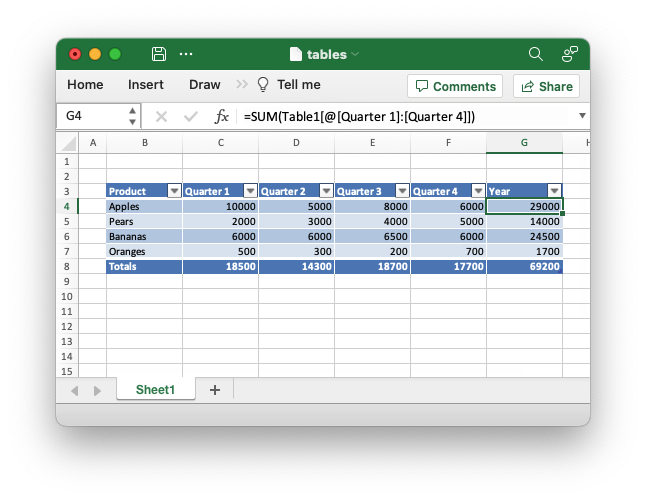Click the Tell me lightbulb icon
The image size is (646, 500).
pos(264,85)
